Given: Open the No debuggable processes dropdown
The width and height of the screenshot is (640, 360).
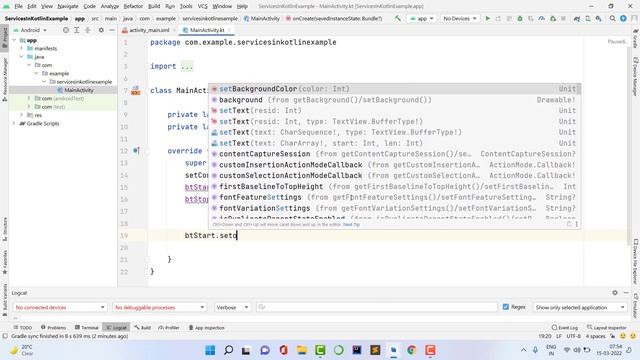Looking at the screenshot, I should click(x=159, y=307).
